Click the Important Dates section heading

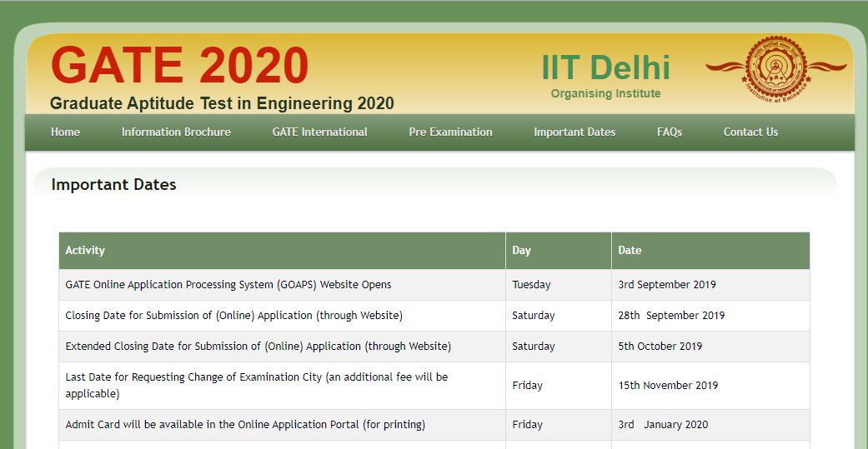pos(113,185)
